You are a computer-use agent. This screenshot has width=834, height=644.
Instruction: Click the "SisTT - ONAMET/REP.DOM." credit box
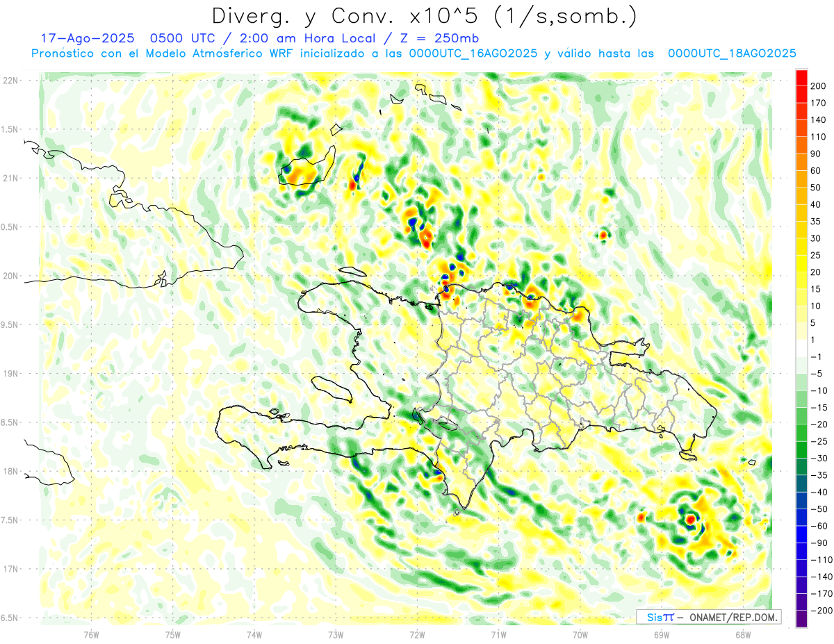tap(708, 617)
